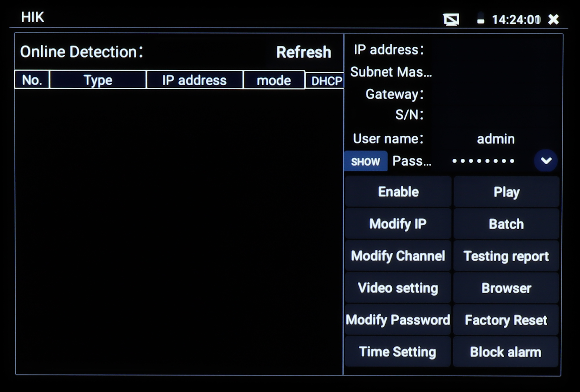Viewport: 580px width, 392px height.
Task: Open Testing report
Action: [506, 256]
